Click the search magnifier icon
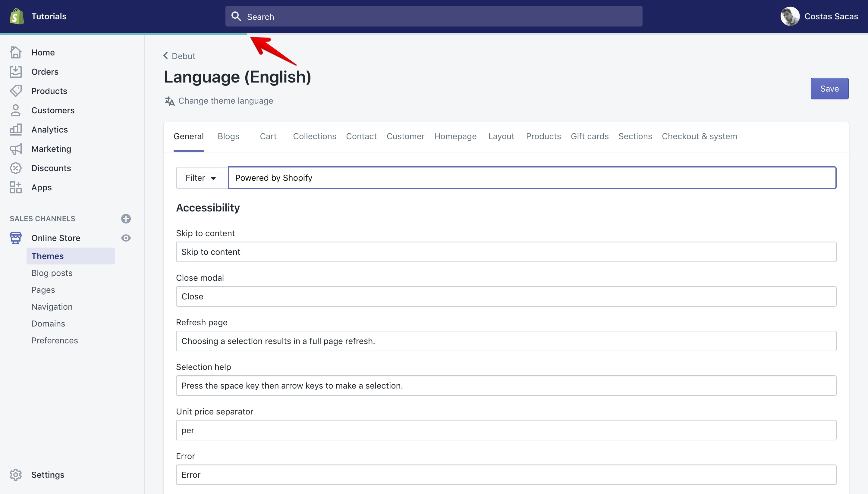 pyautogui.click(x=236, y=16)
